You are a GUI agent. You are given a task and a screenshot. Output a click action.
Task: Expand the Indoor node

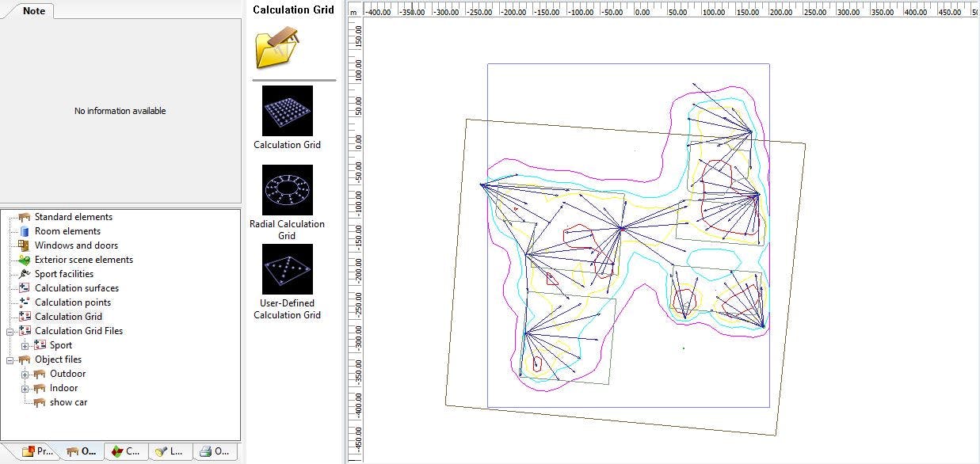pos(25,388)
